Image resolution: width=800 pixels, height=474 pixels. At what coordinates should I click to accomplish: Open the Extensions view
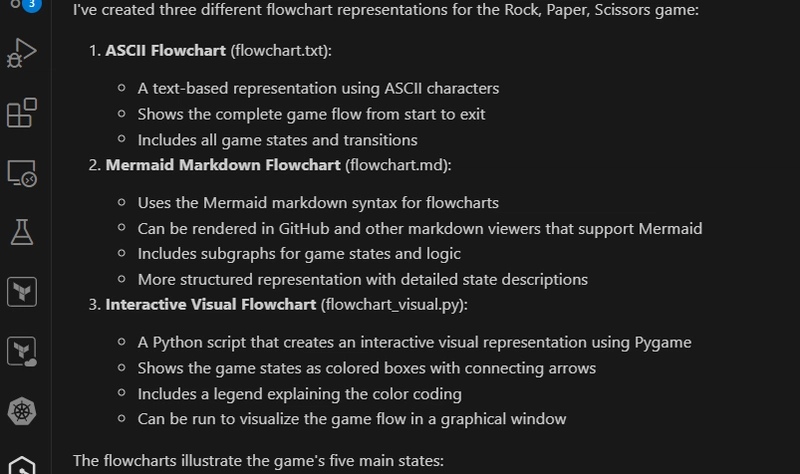point(21,113)
